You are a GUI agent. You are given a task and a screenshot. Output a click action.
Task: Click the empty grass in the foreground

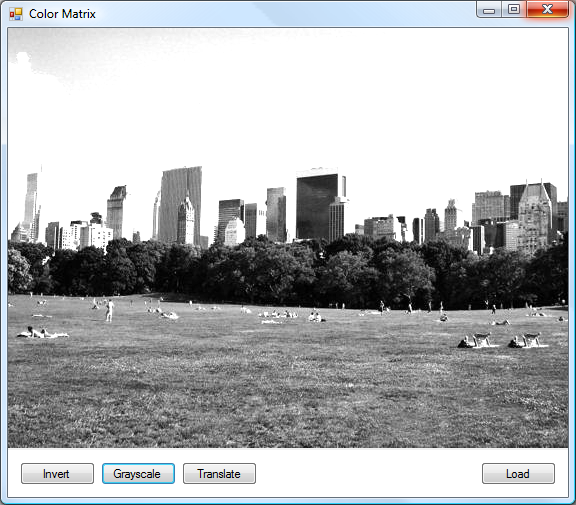(x=288, y=397)
